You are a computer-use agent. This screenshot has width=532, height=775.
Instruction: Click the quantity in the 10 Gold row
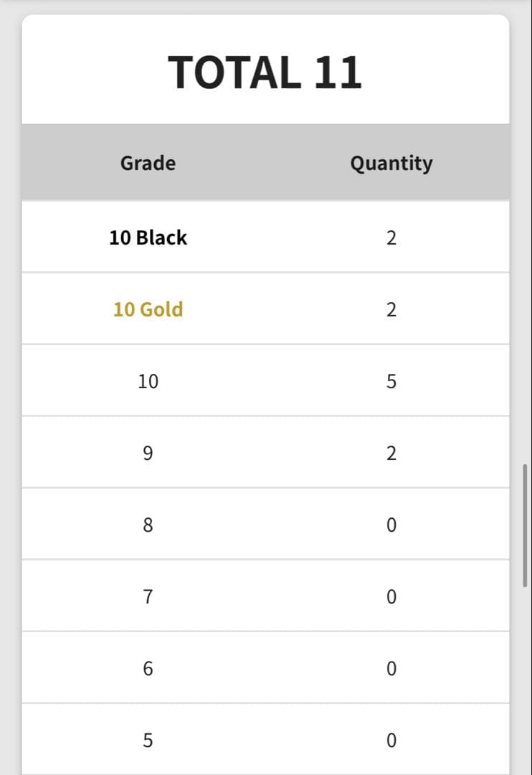tap(391, 309)
